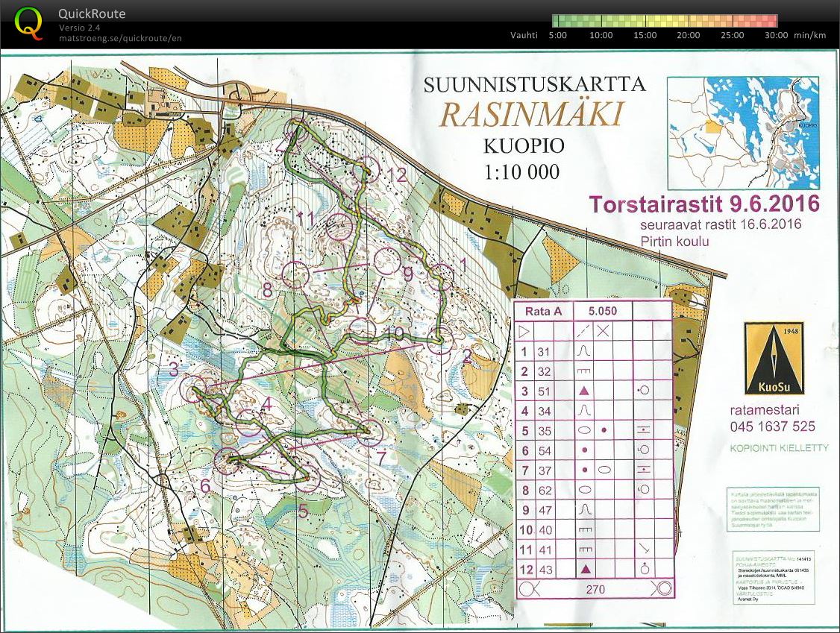Click the pace color gradient scale
840x633 pixels.
664,21
